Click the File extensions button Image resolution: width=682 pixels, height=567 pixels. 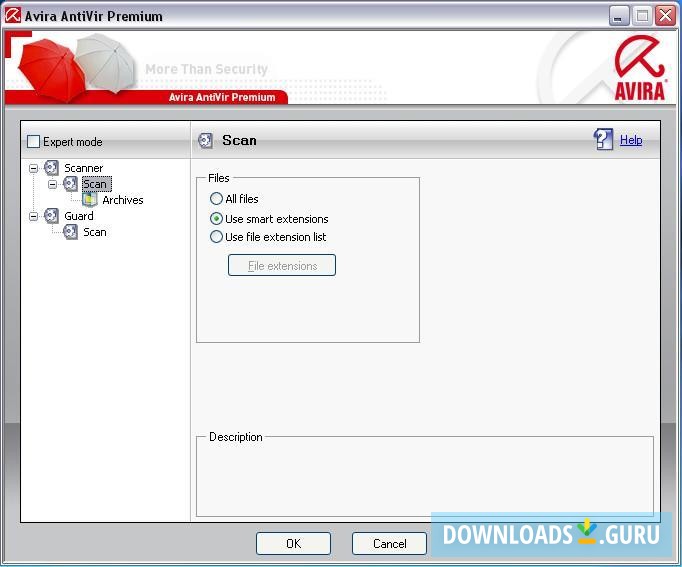point(282,265)
